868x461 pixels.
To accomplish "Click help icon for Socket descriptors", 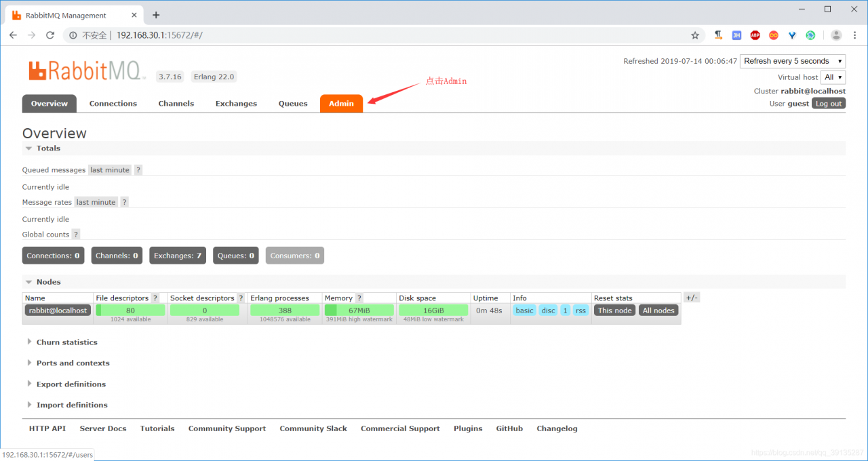I will (241, 298).
